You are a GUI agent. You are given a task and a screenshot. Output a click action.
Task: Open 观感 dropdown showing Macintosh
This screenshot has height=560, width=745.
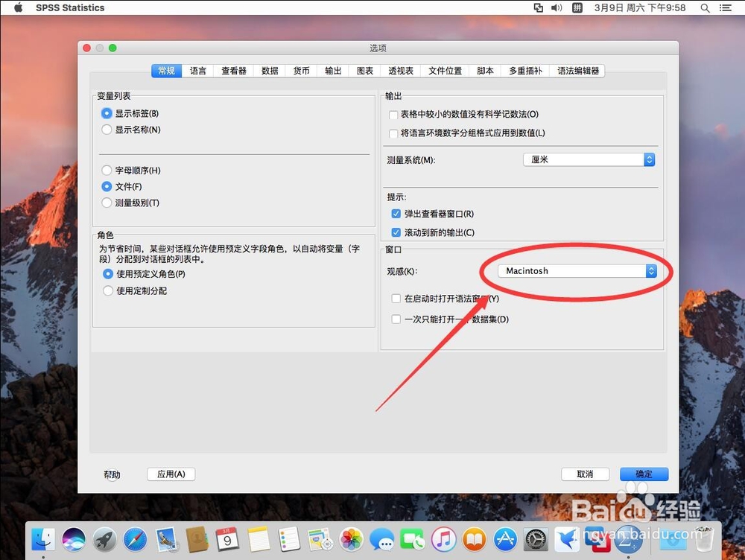pos(578,271)
